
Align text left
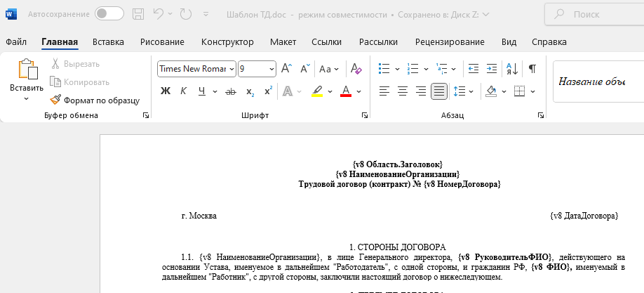pyautogui.click(x=384, y=91)
